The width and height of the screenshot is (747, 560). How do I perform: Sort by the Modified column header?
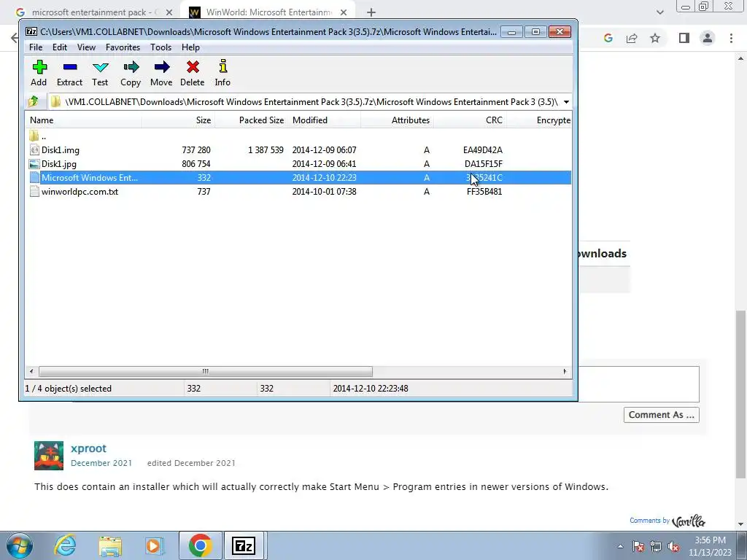point(325,120)
